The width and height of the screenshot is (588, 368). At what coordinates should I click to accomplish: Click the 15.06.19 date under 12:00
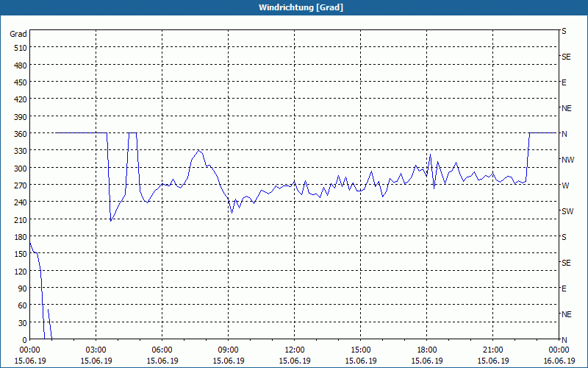coord(295,361)
